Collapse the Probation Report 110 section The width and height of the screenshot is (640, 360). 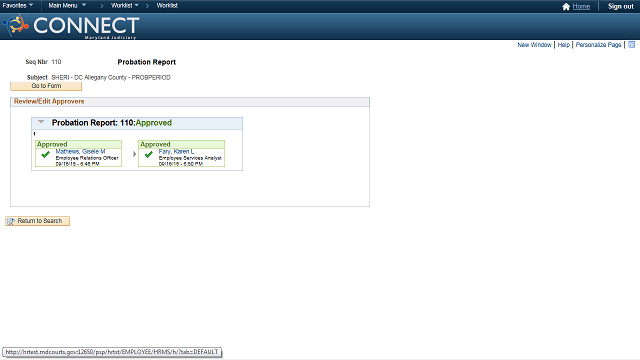[x=41, y=122]
